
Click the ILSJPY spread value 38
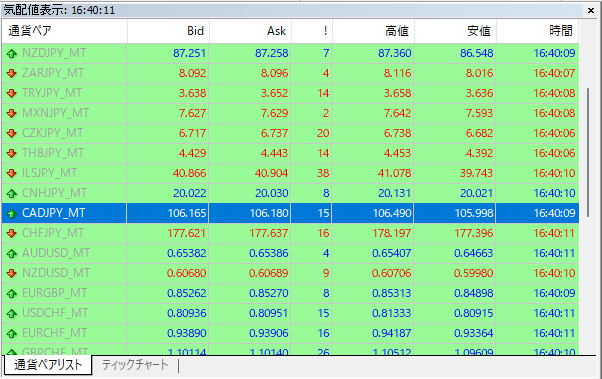323,173
